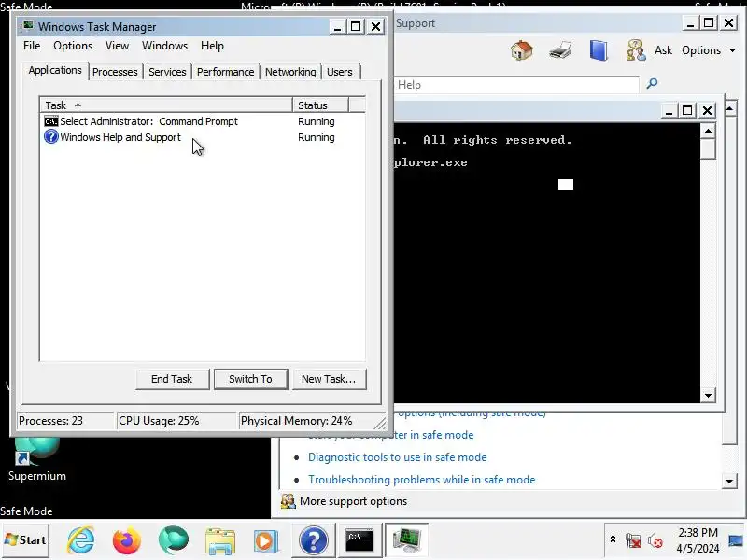Click the Physical Memory: 24% status text

tap(296, 421)
